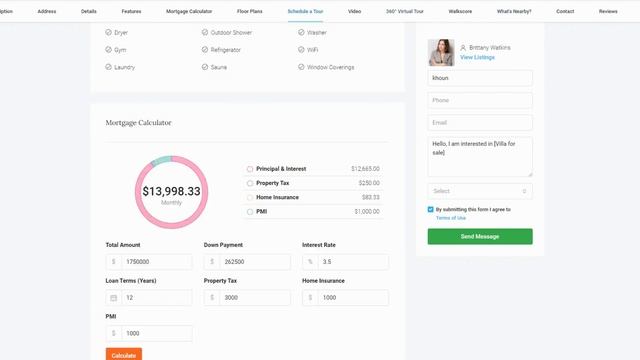The width and height of the screenshot is (640, 360).
Task: Focus the PMI input 1000
Action: (156, 333)
